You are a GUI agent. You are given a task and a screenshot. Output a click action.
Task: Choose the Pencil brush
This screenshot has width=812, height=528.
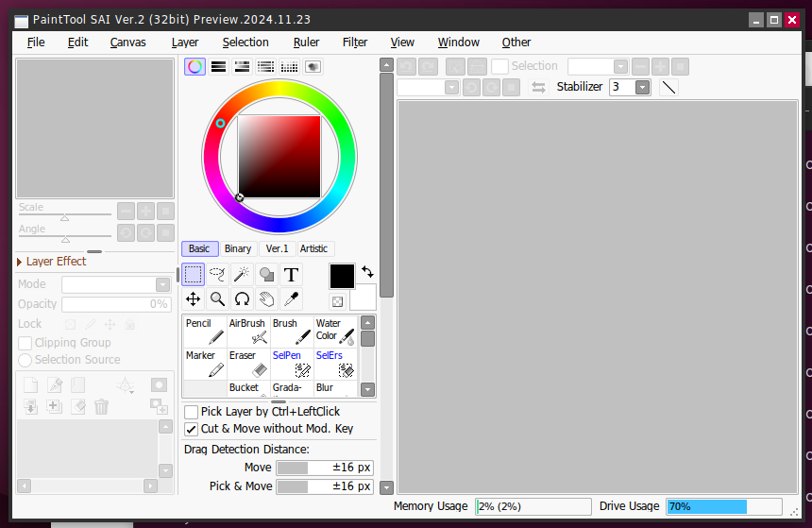(205, 332)
